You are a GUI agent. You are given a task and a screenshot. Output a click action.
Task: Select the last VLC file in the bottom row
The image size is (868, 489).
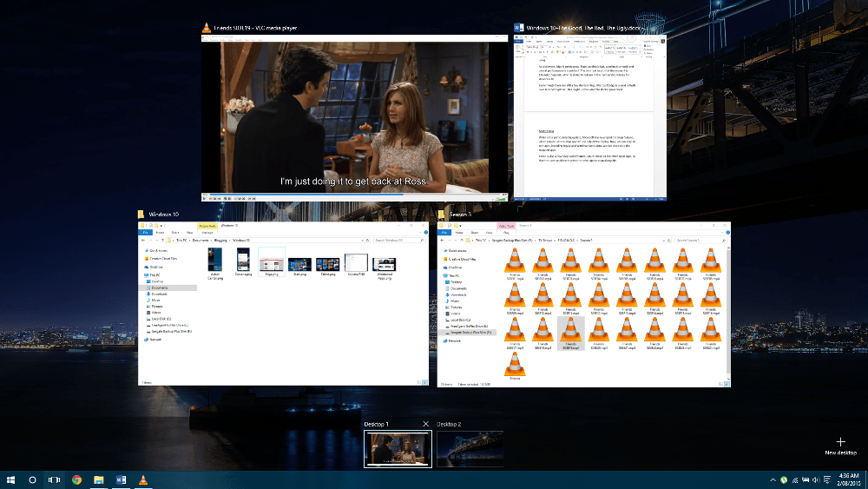pyautogui.click(x=515, y=366)
